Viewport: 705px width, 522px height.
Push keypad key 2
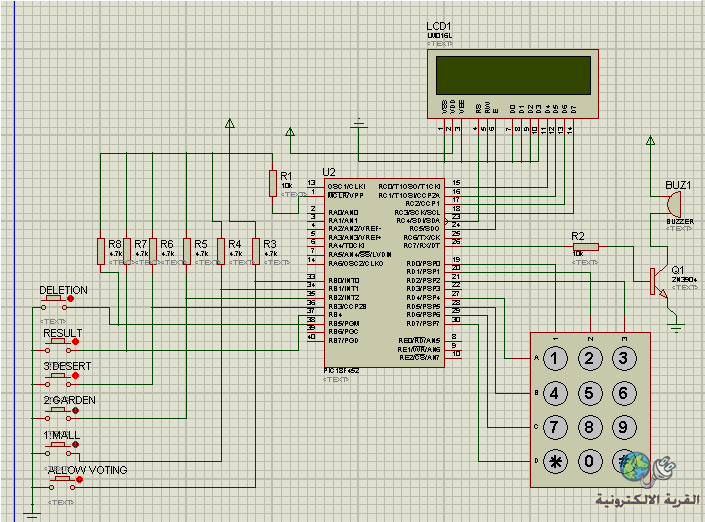point(589,359)
